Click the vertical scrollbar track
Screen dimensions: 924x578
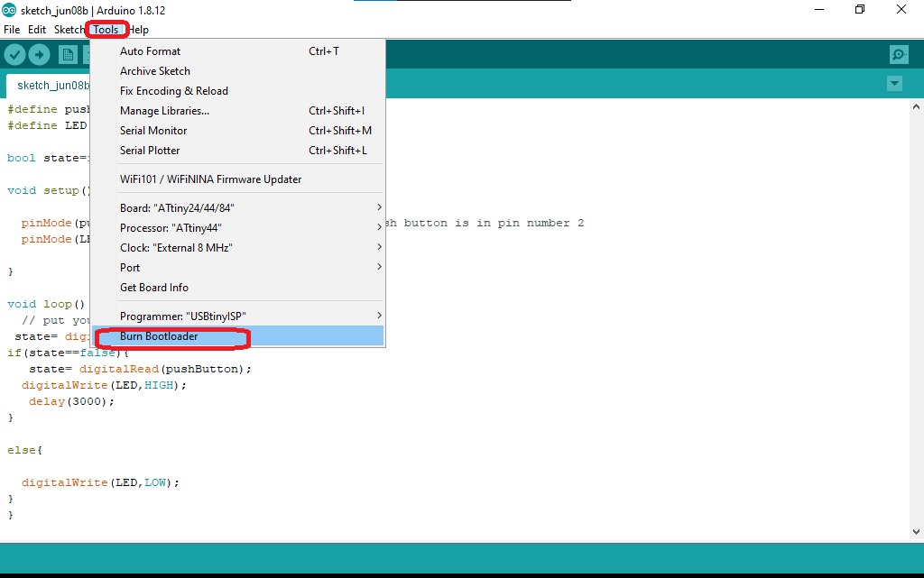[x=916, y=319]
